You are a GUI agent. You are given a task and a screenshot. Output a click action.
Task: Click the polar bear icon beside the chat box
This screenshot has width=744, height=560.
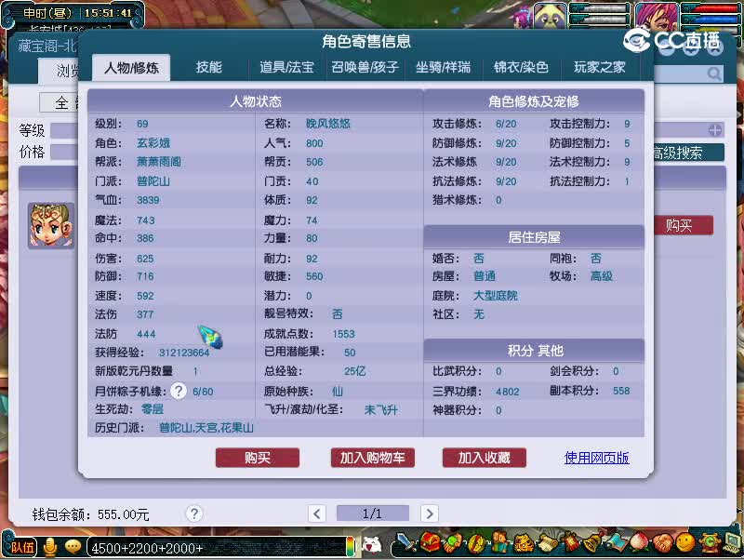pos(372,545)
